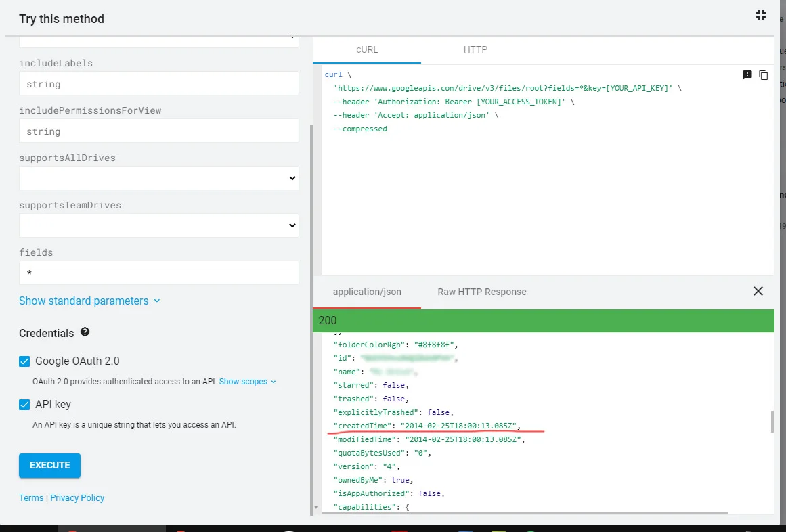Exit the fullscreen Try this method panel
The height and width of the screenshot is (532, 786).
tap(760, 16)
